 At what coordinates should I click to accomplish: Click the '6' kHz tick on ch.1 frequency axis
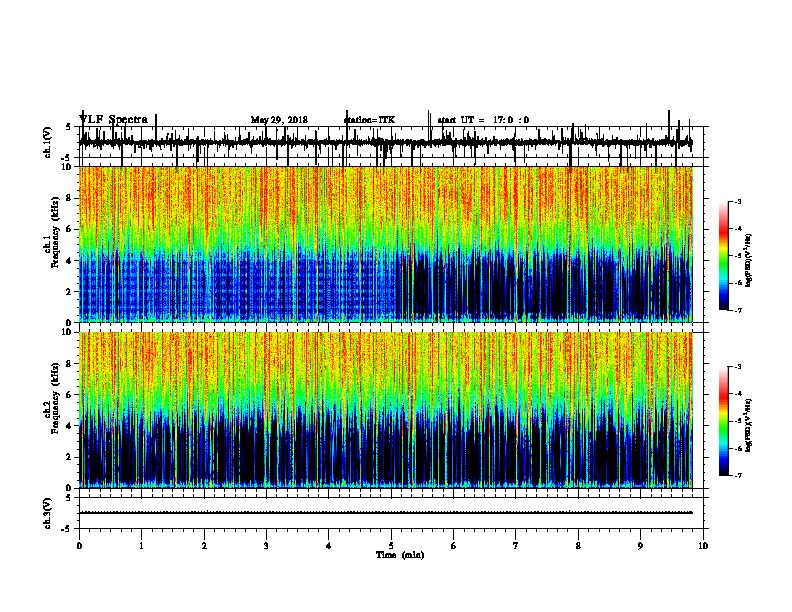coord(70,229)
